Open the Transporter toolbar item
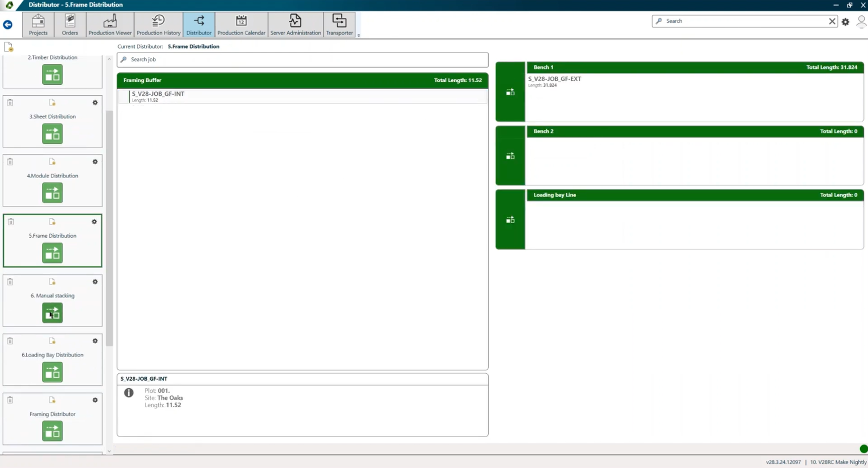The image size is (868, 468). 339,25
